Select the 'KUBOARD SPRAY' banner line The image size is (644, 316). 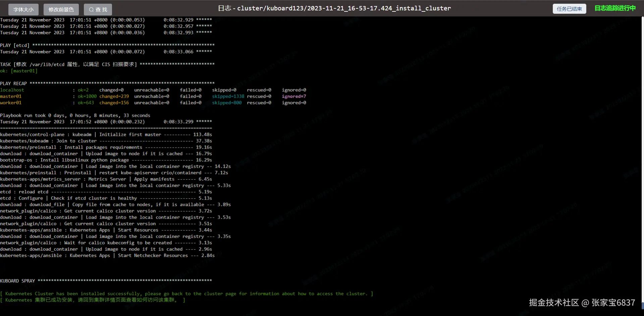click(106, 281)
